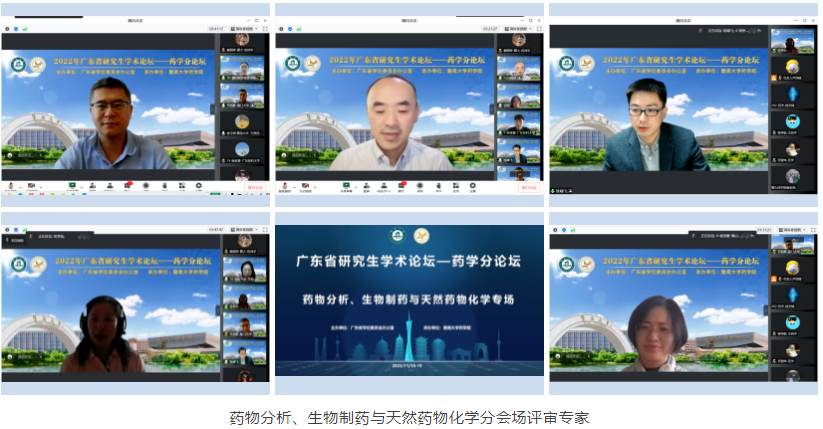Open the apps menu in top-left meeting toolbar
This screenshot has height=429, width=823.
tap(183, 186)
